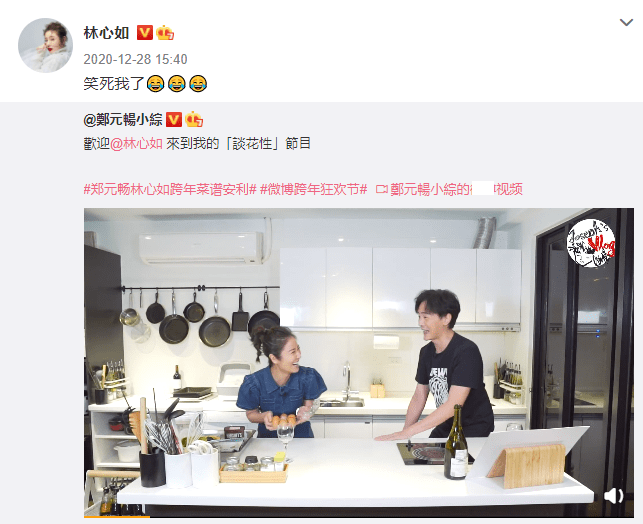Click the video progress bar
643x524 pixels.
coord(359,517)
